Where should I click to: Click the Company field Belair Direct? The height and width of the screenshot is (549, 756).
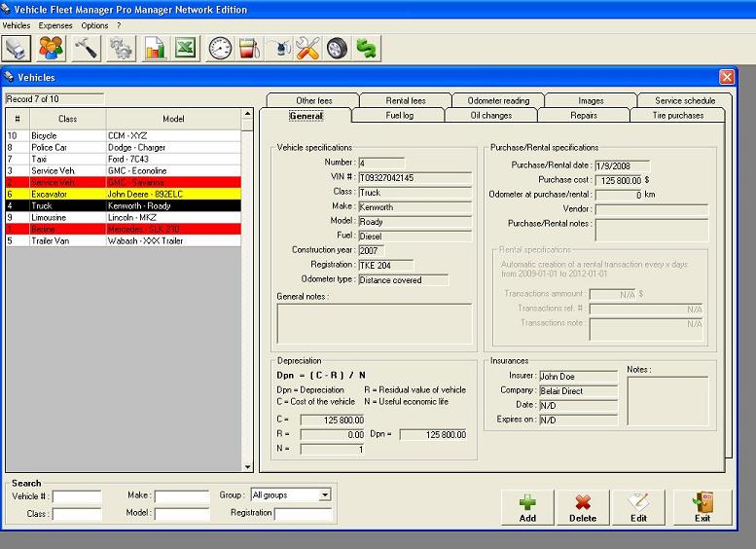(x=579, y=390)
